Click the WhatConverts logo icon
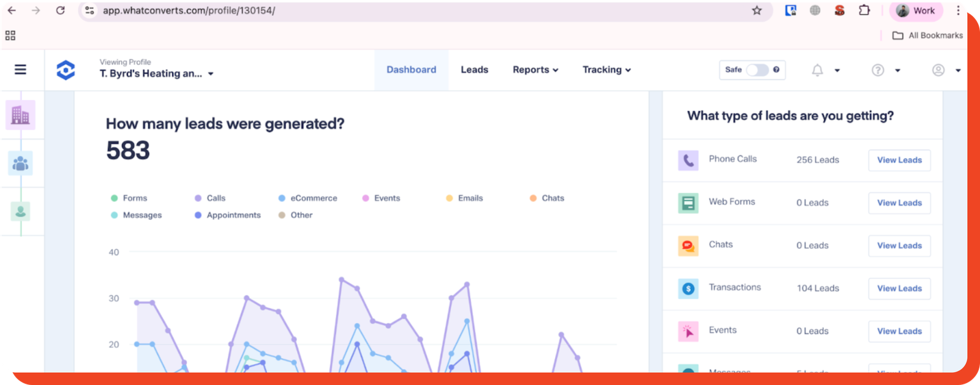 tap(66, 70)
